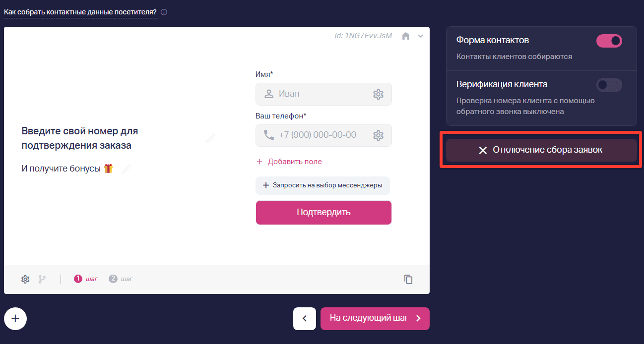Switch to step 2 tab
Image resolution: width=644 pixels, height=344 pixels.
tap(121, 279)
